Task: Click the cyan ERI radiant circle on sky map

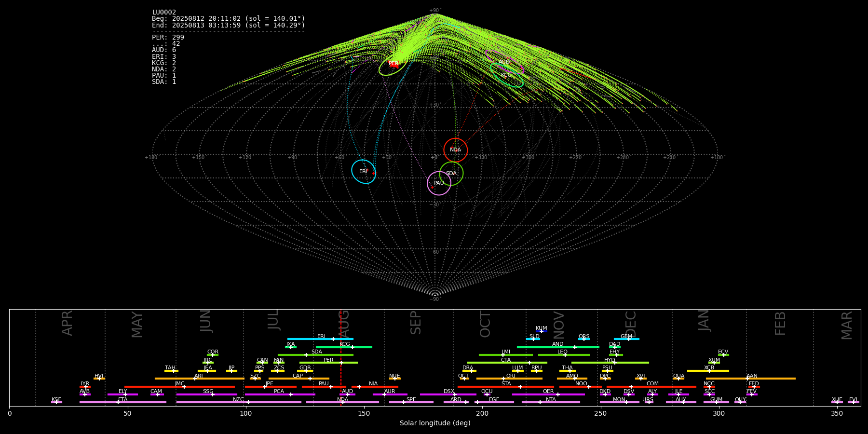Action: [x=364, y=172]
